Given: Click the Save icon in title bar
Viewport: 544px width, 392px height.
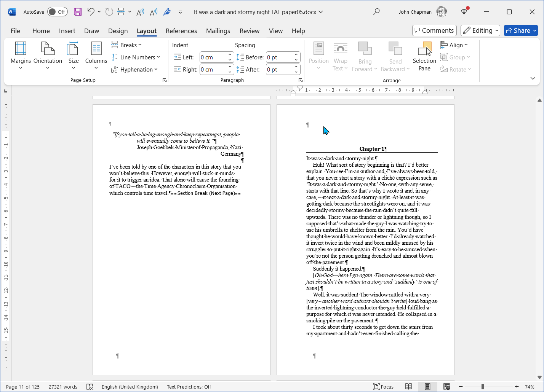Looking at the screenshot, I should 78,12.
